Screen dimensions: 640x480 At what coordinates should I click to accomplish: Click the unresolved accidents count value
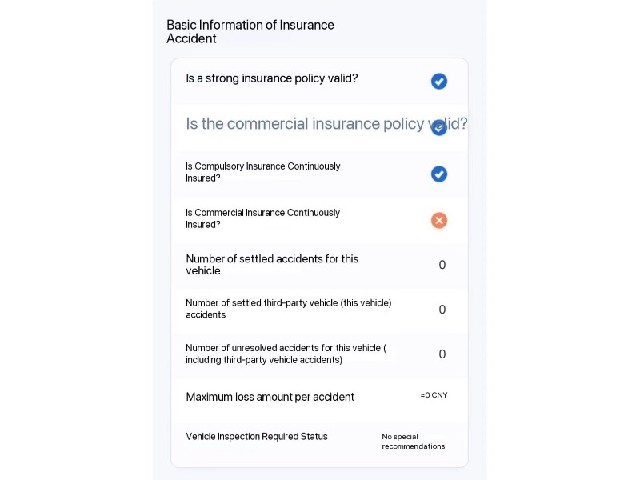pyautogui.click(x=442, y=354)
